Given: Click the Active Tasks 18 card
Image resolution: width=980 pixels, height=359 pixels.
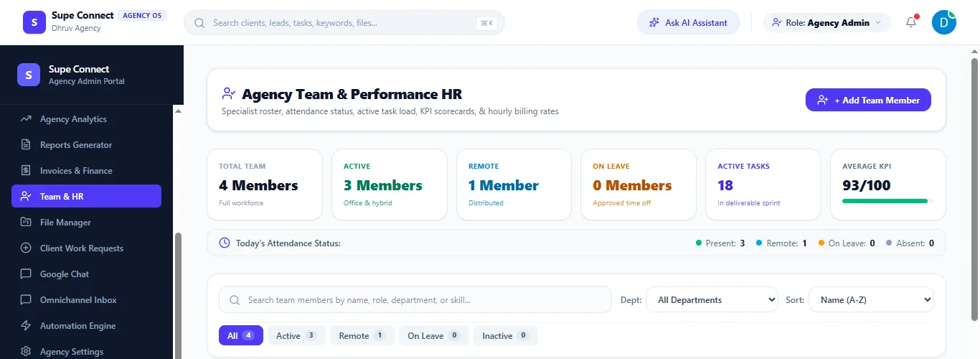Looking at the screenshot, I should click(763, 185).
